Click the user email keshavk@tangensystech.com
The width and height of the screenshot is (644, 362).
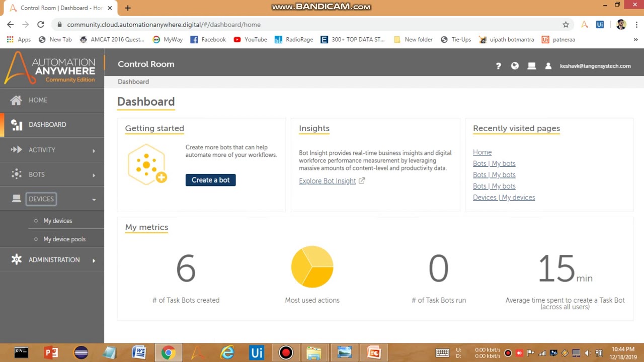(x=595, y=66)
